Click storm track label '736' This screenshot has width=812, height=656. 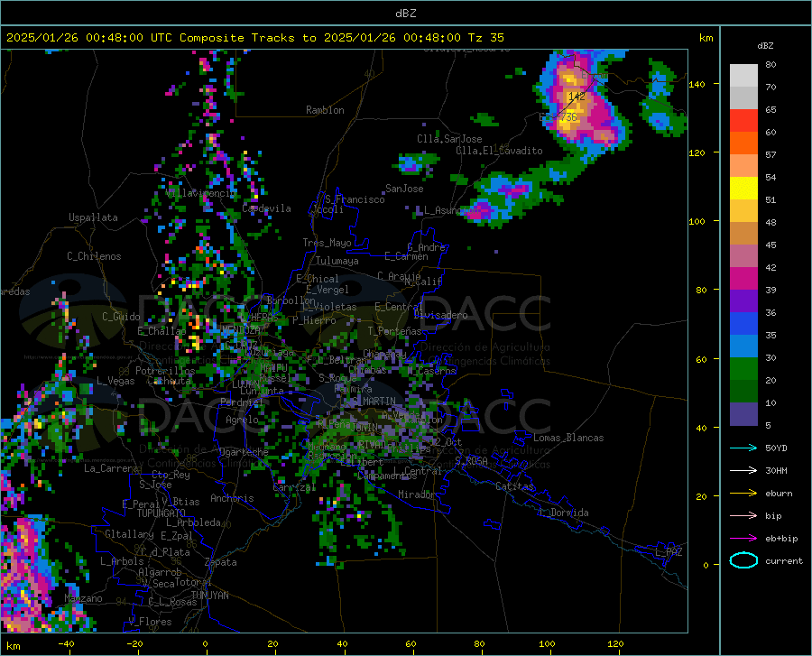coord(568,117)
